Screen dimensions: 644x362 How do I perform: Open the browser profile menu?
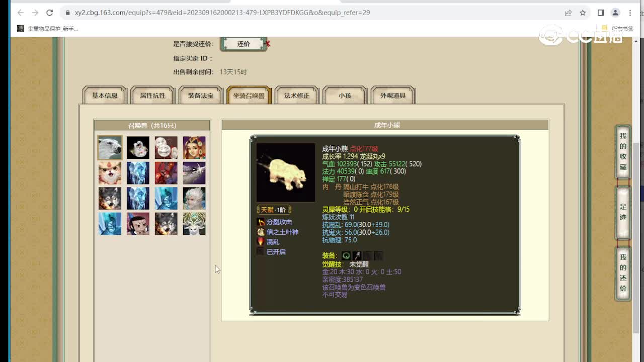point(615,13)
